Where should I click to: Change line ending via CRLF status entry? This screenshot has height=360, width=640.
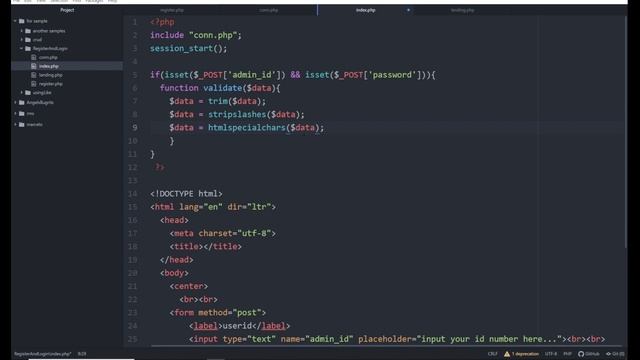(x=493, y=354)
